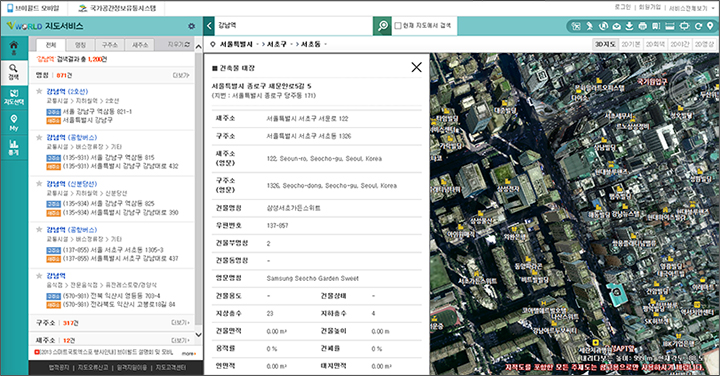Click the figure icon in the map toolbar
The height and width of the screenshot is (376, 720).
(590, 26)
